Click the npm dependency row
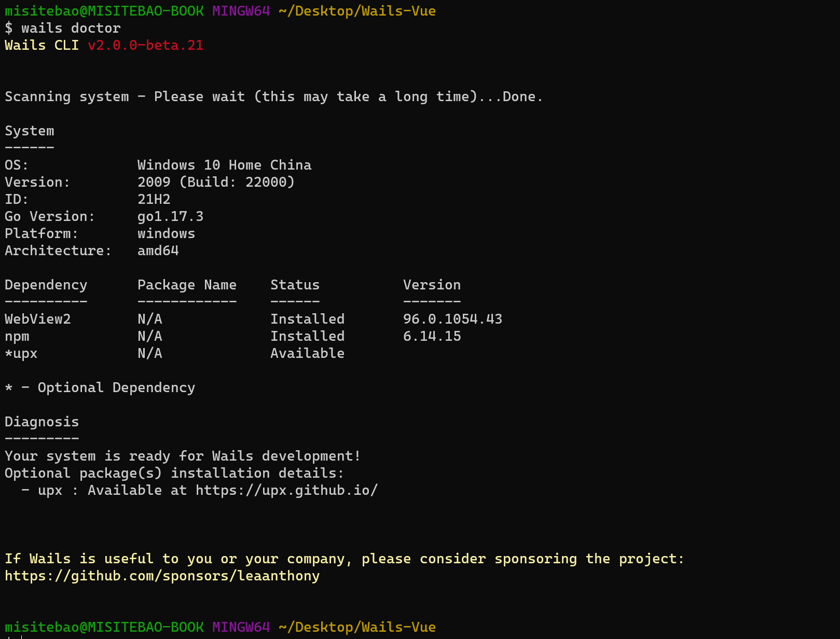The image size is (840, 639). coord(17,336)
